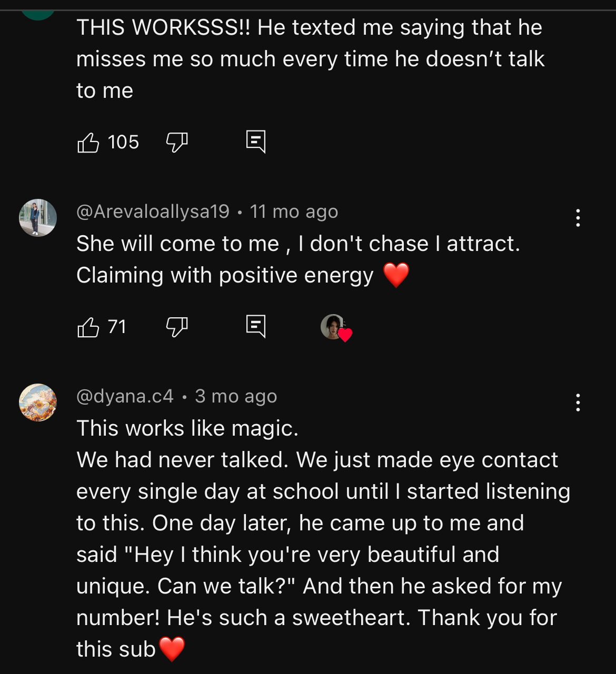Like the "THIS WORKSSS!!" comment
Image resolution: width=616 pixels, height=674 pixels.
[88, 142]
